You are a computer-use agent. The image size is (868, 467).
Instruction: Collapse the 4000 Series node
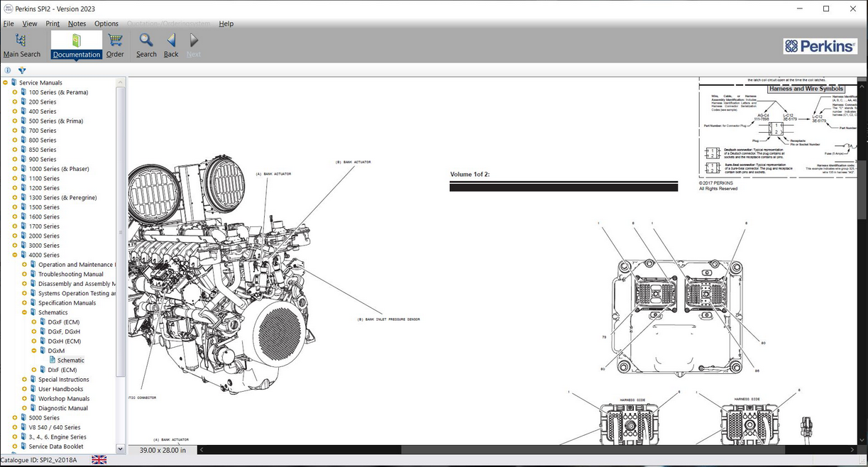[x=14, y=255]
